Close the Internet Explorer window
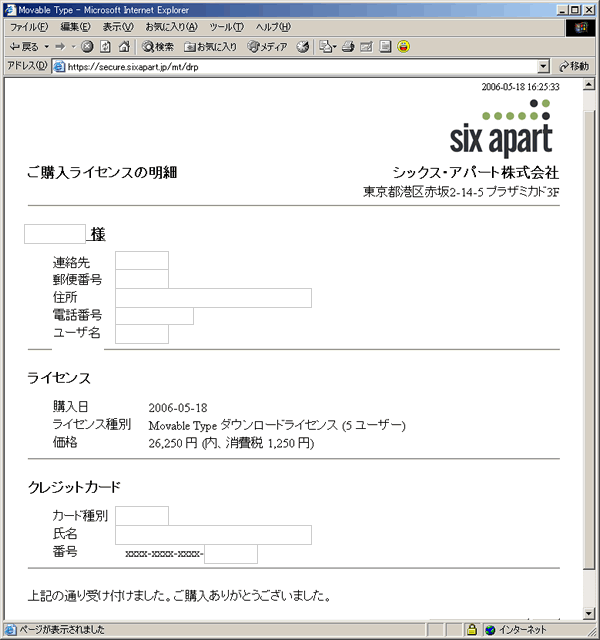The height and width of the screenshot is (640, 600). coord(589,10)
